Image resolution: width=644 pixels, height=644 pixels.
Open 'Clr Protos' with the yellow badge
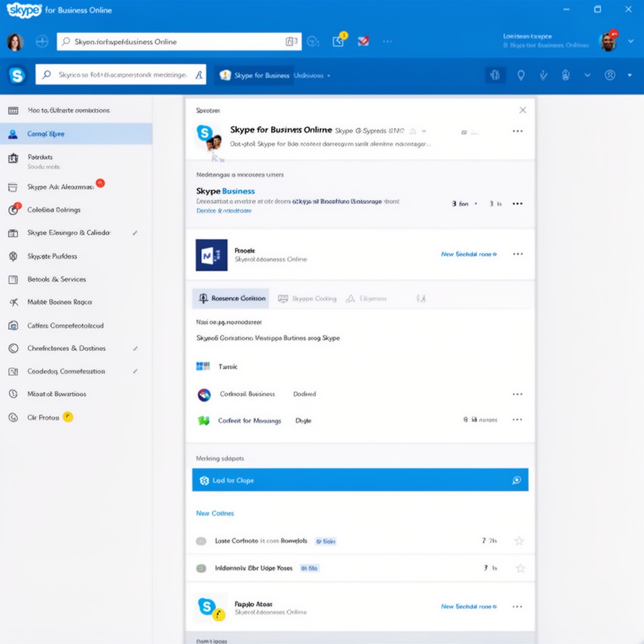76,418
